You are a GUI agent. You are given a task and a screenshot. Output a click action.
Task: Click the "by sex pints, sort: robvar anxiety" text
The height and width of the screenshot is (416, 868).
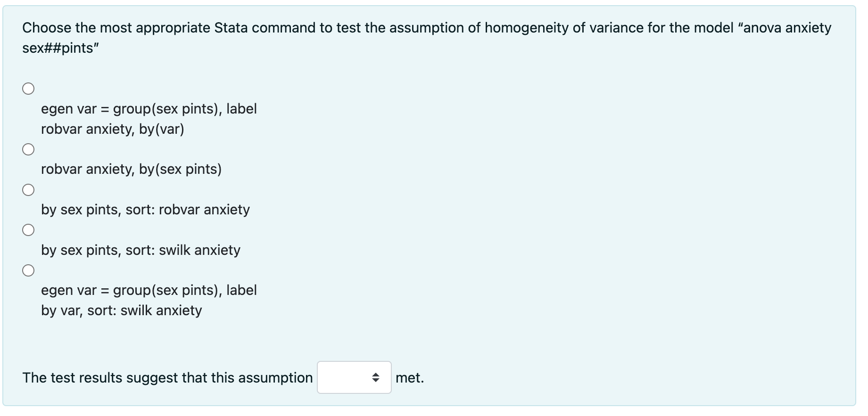pos(145,210)
